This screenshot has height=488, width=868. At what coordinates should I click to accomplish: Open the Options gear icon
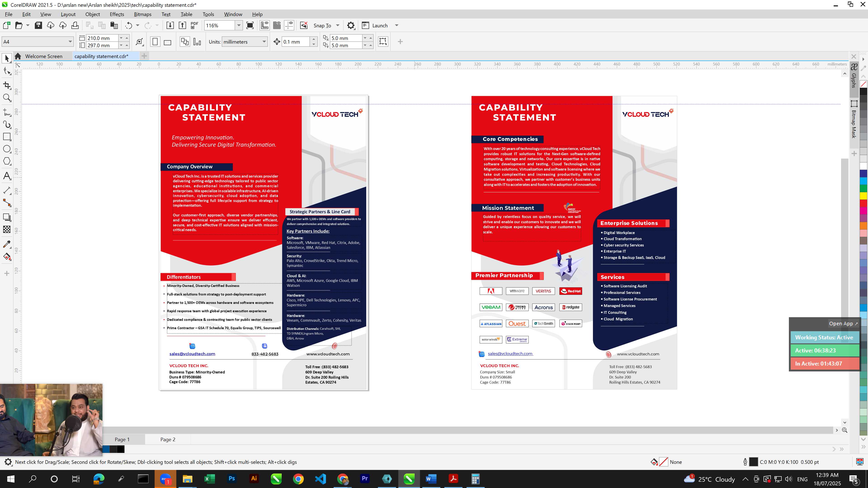click(x=351, y=26)
